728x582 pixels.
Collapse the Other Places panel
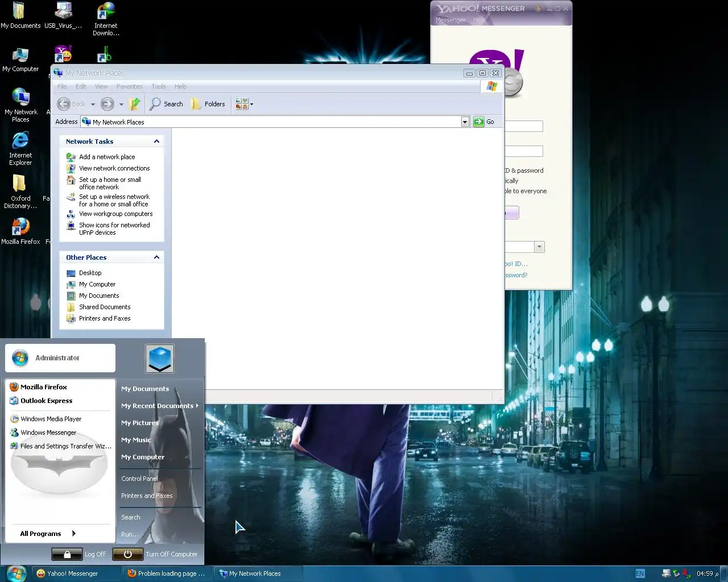156,257
